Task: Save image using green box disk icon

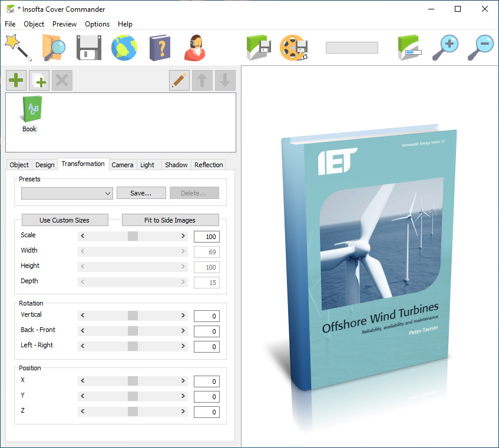Action: click(x=258, y=47)
